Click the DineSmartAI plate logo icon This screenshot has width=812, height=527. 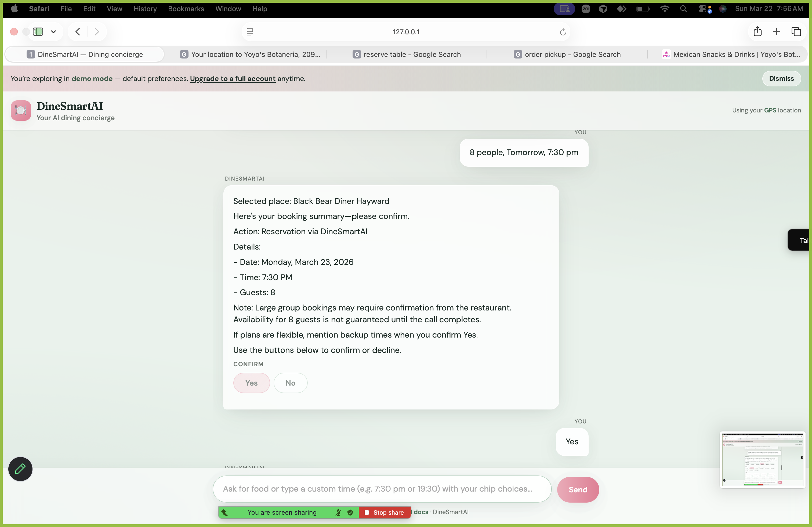click(x=21, y=111)
